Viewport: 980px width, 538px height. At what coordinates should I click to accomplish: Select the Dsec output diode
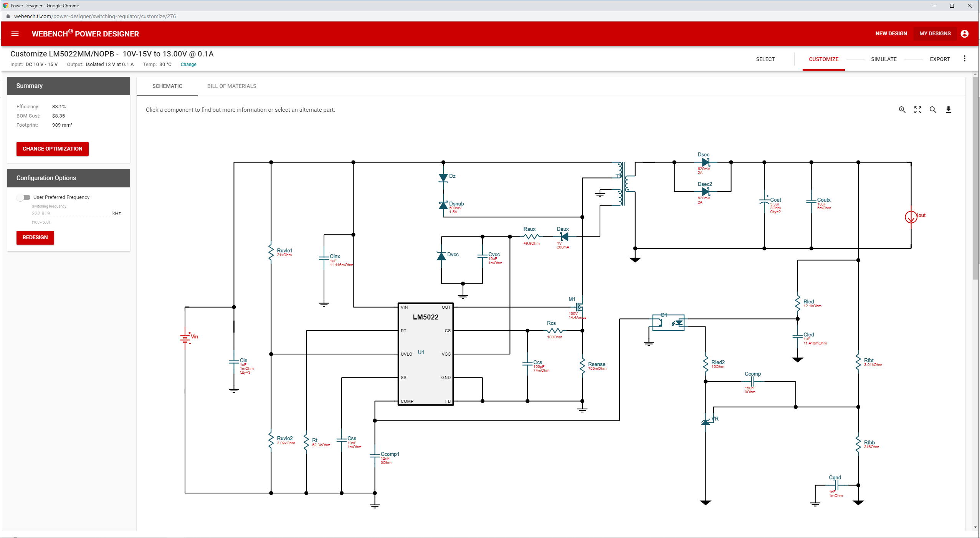pyautogui.click(x=705, y=162)
